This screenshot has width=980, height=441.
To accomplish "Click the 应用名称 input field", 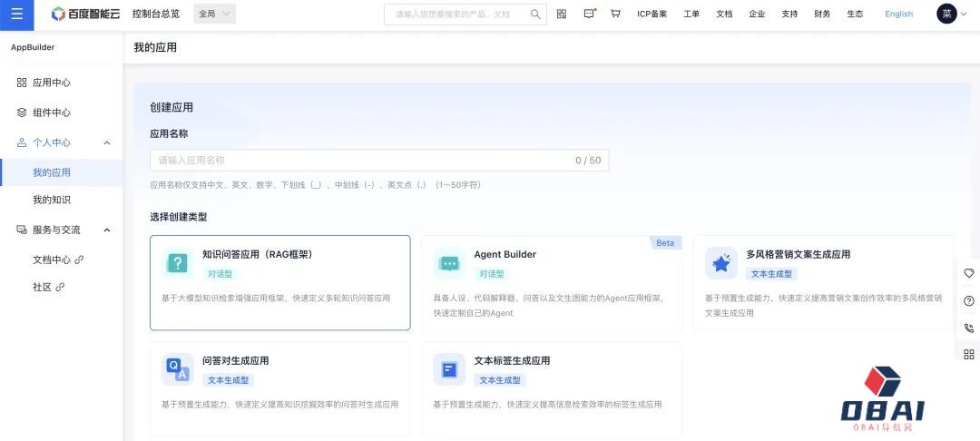I will 363,161.
